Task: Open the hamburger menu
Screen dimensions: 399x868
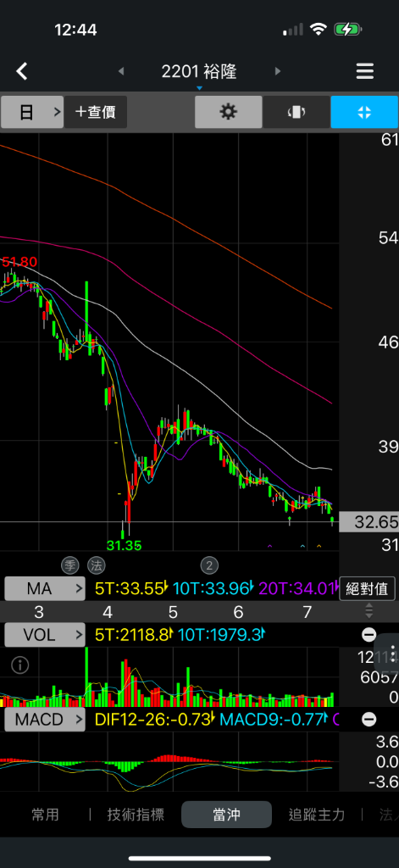Action: 364,71
